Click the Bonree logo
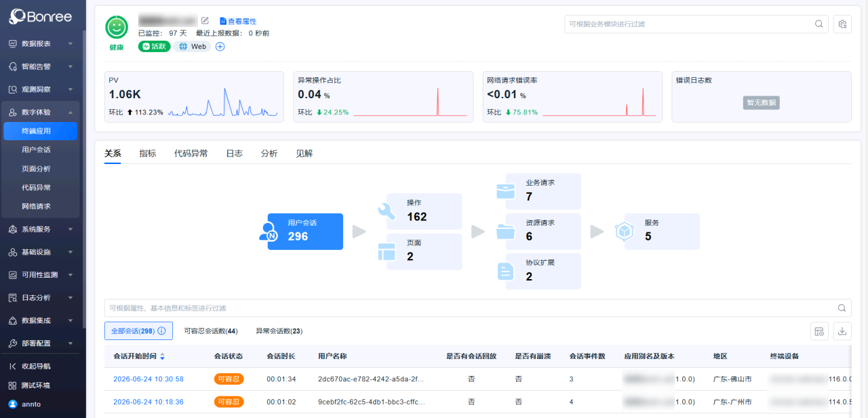The image size is (868, 418). point(40,17)
